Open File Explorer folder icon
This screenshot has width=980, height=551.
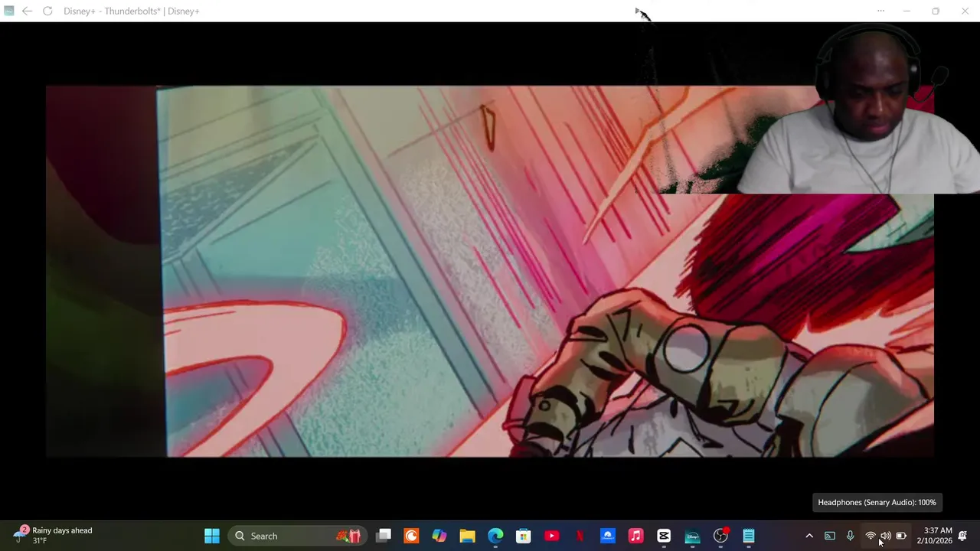[x=467, y=536]
